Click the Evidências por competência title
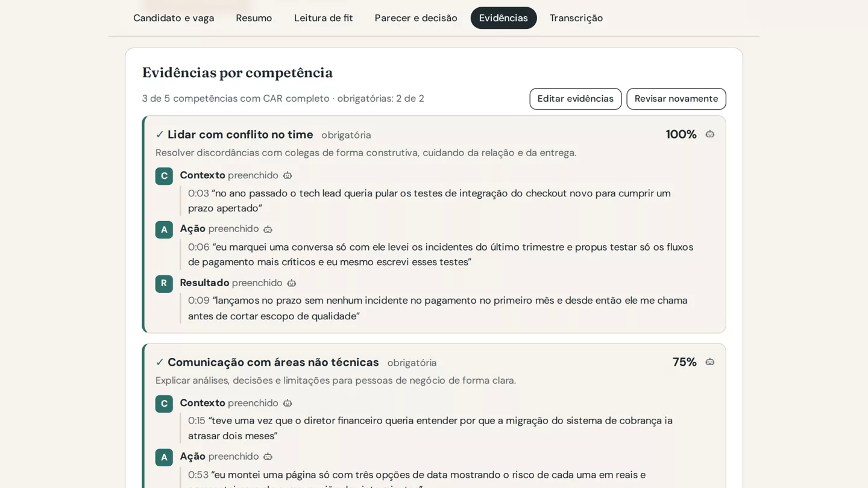The image size is (868, 488). [237, 73]
